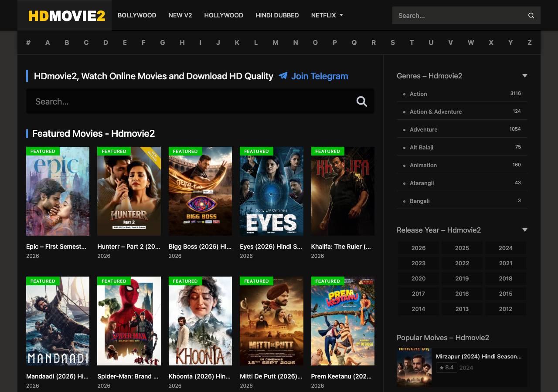This screenshot has height=392, width=558.
Task: Select the Hindi Dubbed menu item
Action: (277, 15)
